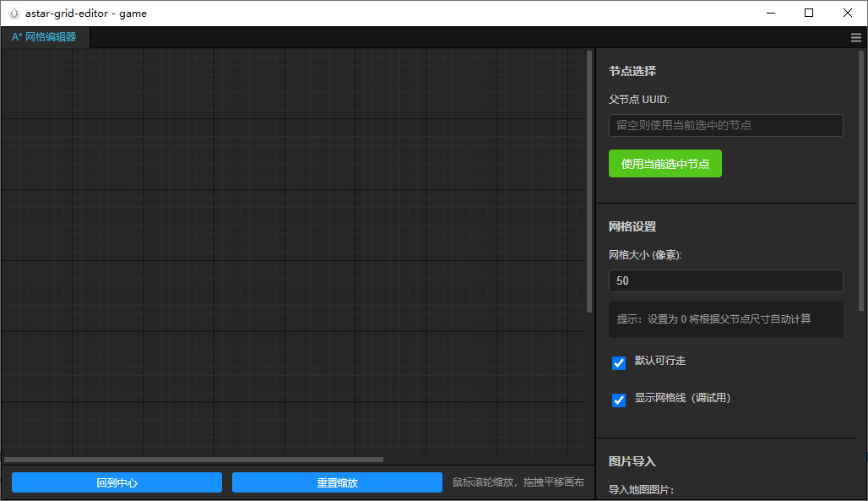The image size is (868, 501).
Task: Toggle the 默认可行走 checkbox
Action: [619, 363]
